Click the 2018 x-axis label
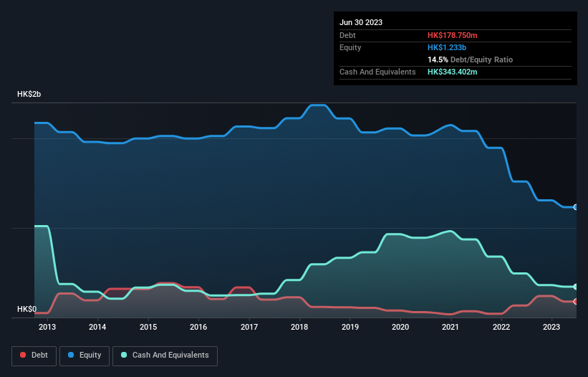Screen dimensions: 588x377 pos(299,327)
